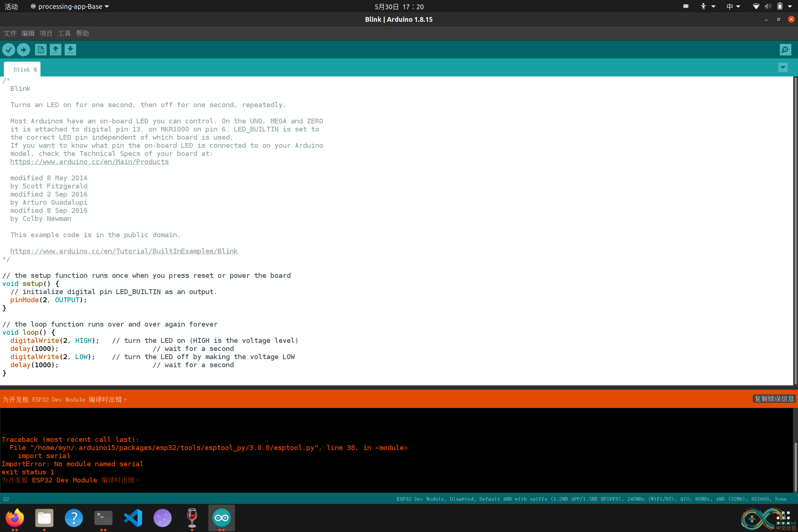Viewport: 798px width, 532px height.
Task: Save the sketch with the down-arrow icon
Action: 70,50
